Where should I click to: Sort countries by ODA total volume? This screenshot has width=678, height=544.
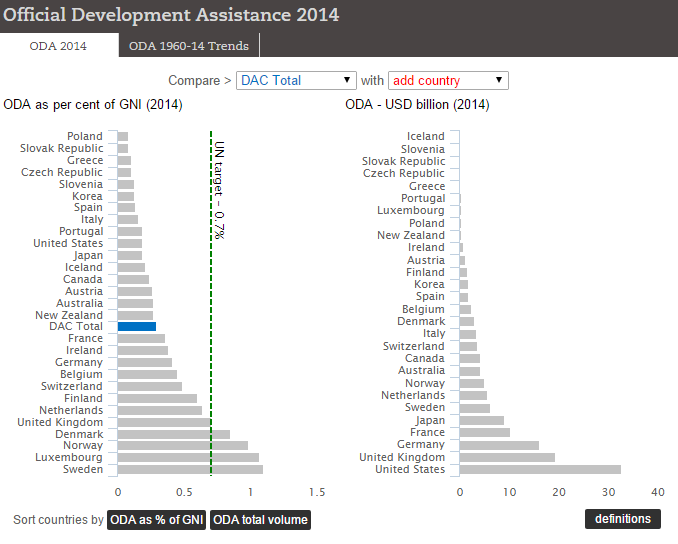pyautogui.click(x=260, y=520)
